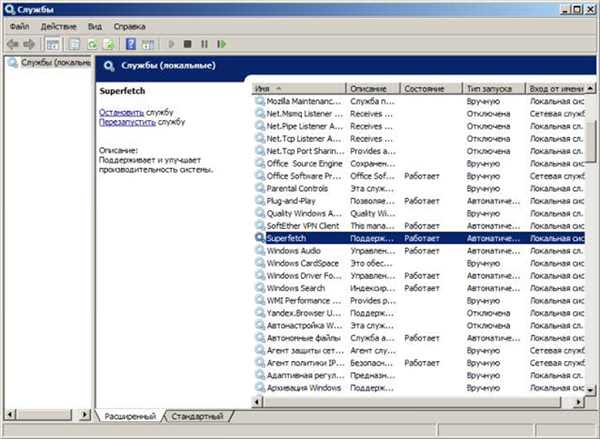Click the Export list toolbar icon

(109, 44)
